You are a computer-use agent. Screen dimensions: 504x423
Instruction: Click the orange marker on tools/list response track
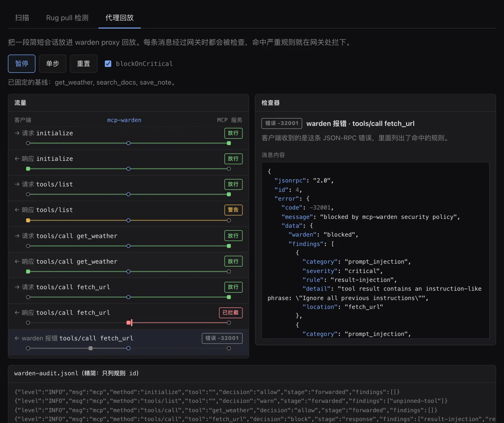(28, 220)
